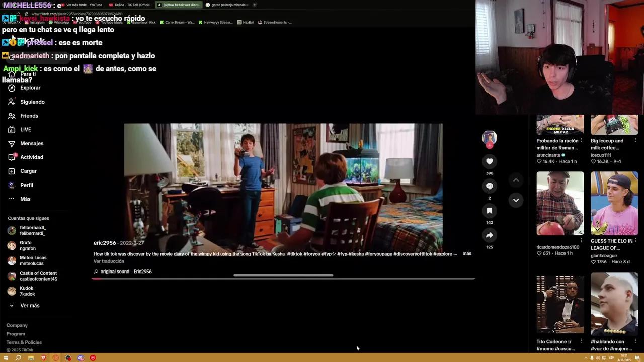The width and height of the screenshot is (644, 362).
Task: Open options for Probando la ración militar
Action: pyautogui.click(x=581, y=141)
